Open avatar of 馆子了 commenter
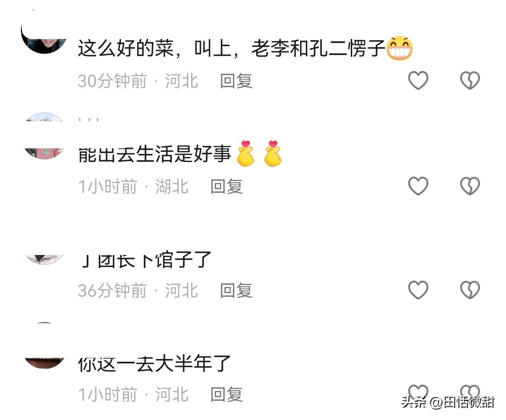The height and width of the screenshot is (420, 506). [x=44, y=260]
